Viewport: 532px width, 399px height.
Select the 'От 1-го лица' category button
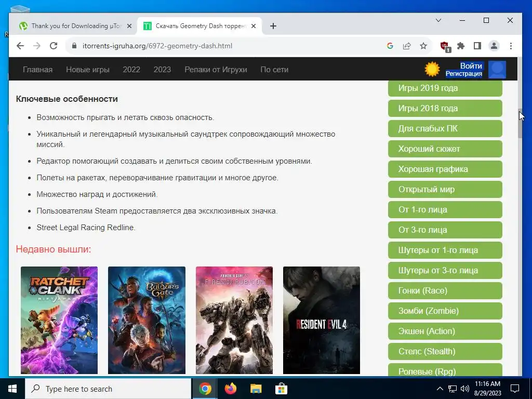pyautogui.click(x=445, y=210)
